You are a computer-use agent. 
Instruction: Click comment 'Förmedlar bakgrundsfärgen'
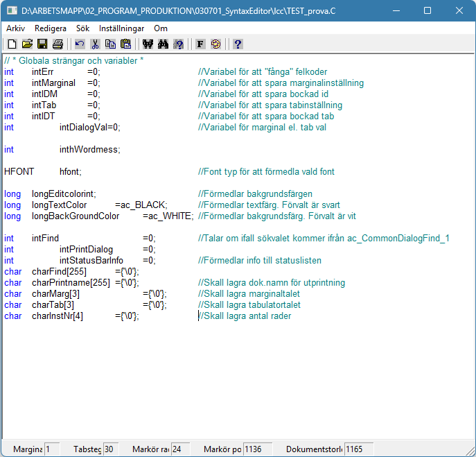pyautogui.click(x=255, y=194)
